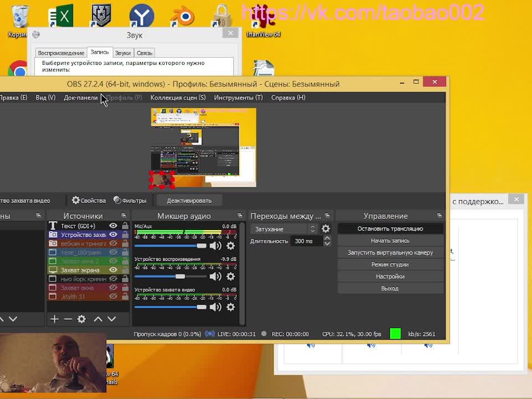Screen dimensions: 532x399
Task: Show the ,ktylth 31 source
Action: click(113, 296)
